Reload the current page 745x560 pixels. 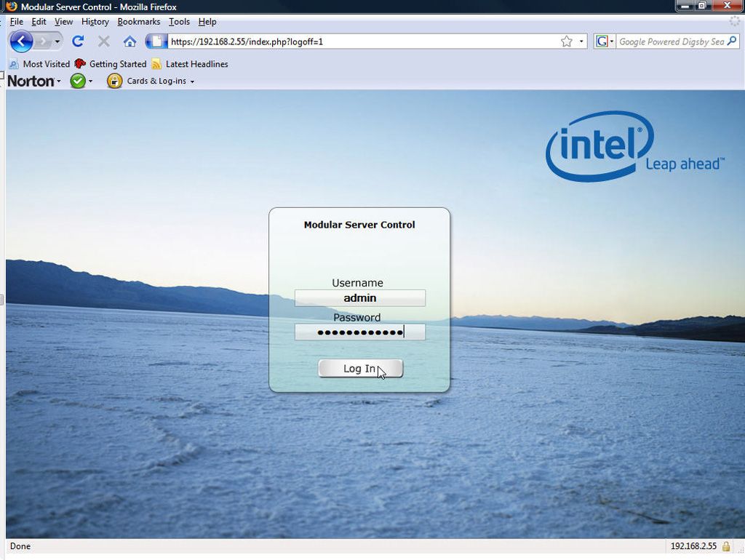(78, 41)
